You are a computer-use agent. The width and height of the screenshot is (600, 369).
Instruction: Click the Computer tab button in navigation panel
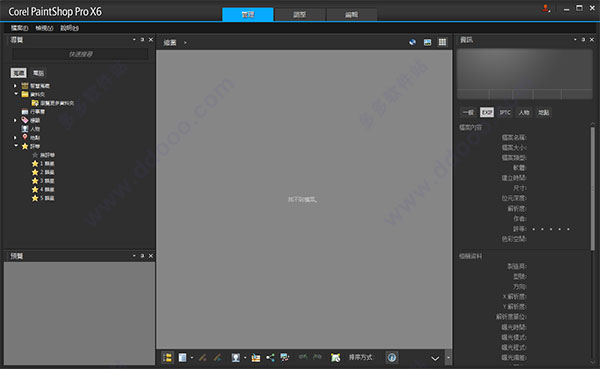tap(38, 73)
